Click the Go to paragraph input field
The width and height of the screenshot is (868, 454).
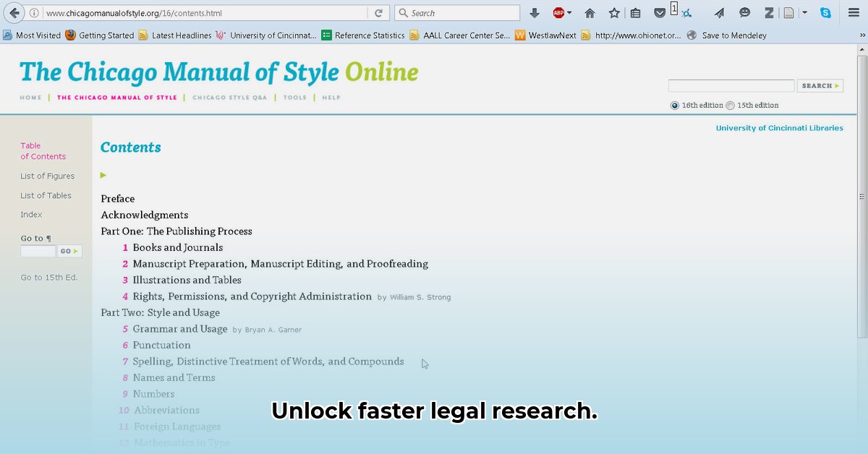(x=38, y=251)
